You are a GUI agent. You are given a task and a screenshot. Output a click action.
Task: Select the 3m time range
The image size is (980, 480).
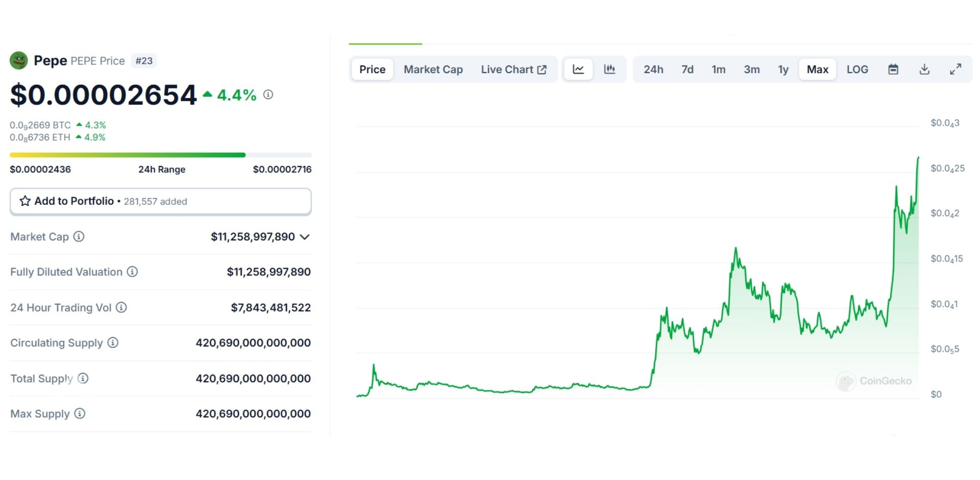click(x=752, y=69)
